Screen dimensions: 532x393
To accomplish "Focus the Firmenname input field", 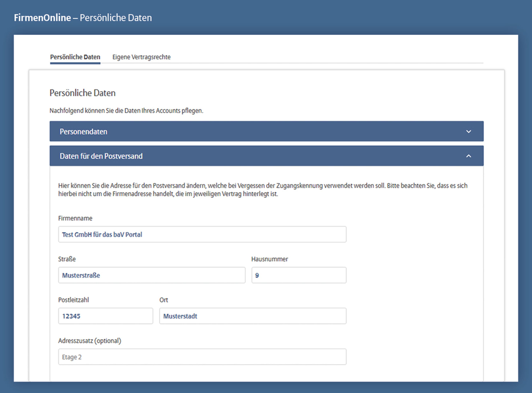I will (x=202, y=234).
